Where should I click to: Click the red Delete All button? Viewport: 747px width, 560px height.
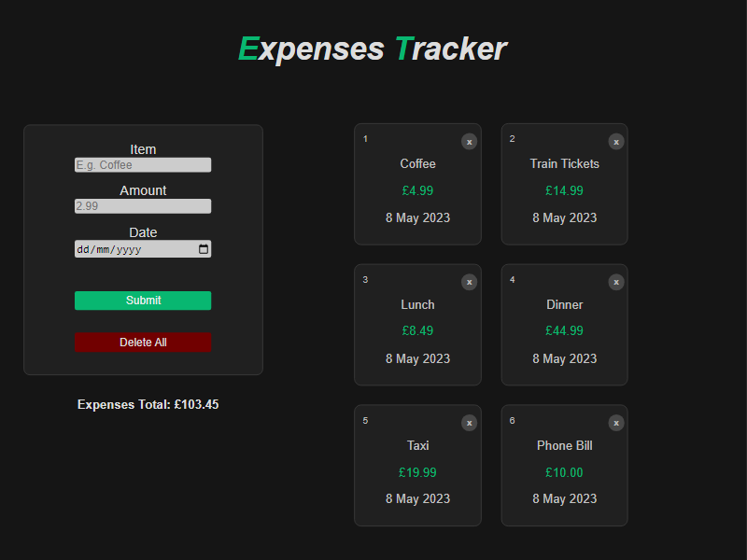coord(143,343)
